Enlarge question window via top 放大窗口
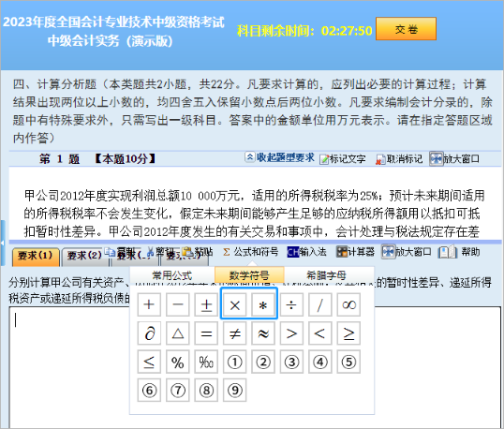 click(454, 158)
